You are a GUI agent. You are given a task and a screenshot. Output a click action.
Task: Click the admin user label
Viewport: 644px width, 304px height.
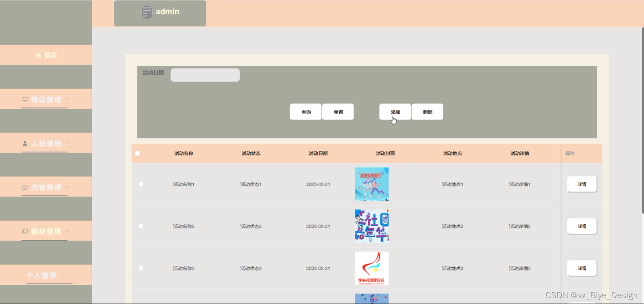coord(167,12)
